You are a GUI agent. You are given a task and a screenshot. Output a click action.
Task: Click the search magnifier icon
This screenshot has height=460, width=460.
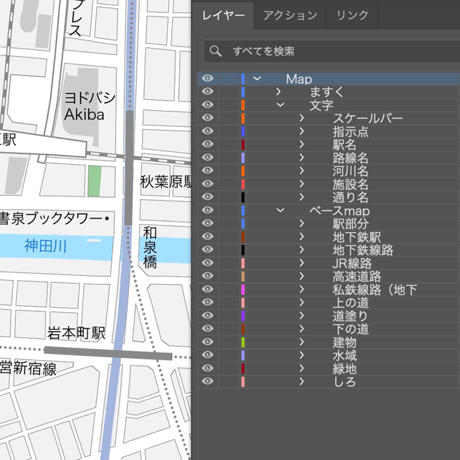215,51
